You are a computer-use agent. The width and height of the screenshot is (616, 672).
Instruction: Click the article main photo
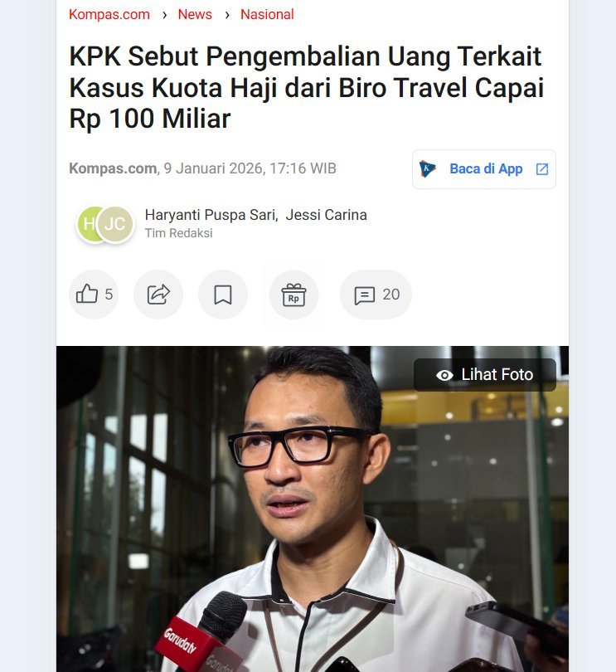point(313,509)
